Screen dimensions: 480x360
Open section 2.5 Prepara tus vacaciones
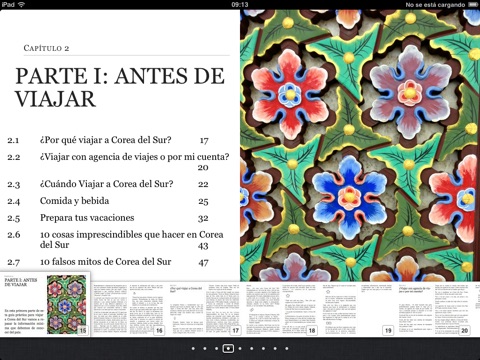pyautogui.click(x=108, y=218)
